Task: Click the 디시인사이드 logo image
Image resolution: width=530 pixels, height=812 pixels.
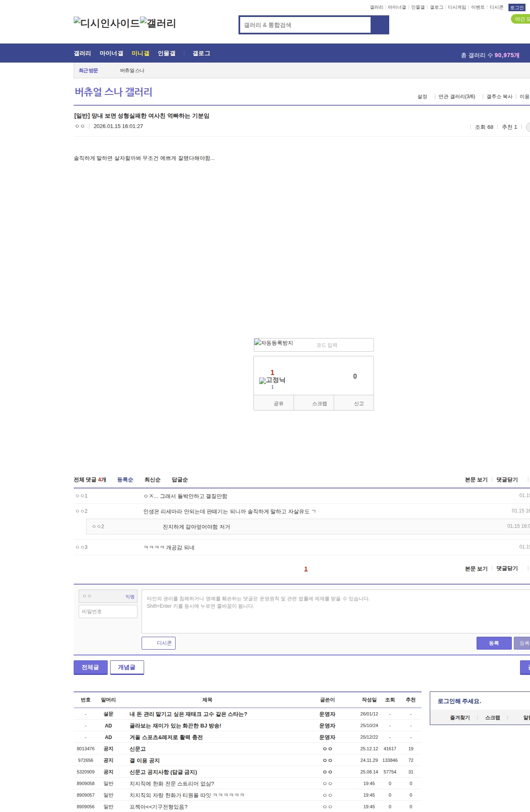Action: coord(106,23)
